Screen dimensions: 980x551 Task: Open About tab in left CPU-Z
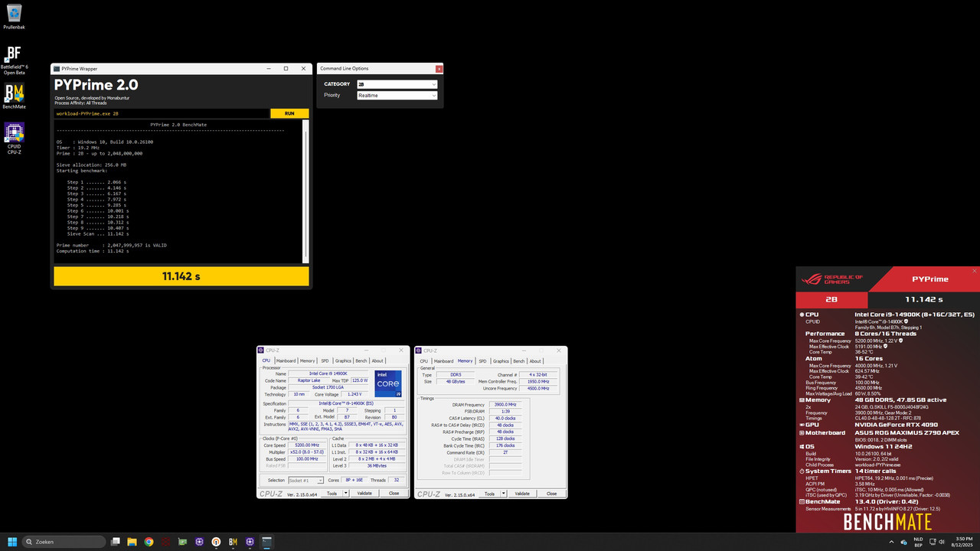[378, 360]
